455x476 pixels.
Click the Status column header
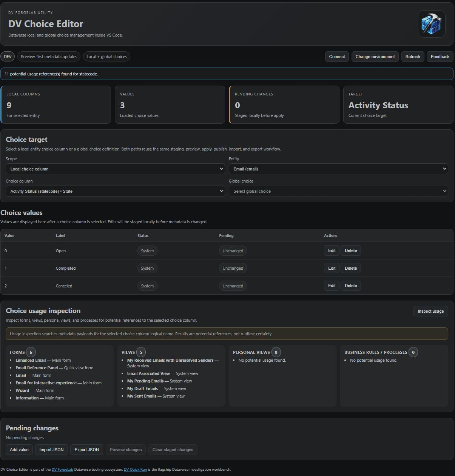[x=143, y=236]
